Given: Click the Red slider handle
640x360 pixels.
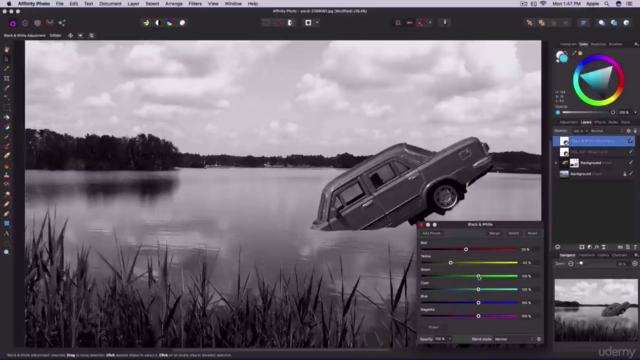Looking at the screenshot, I should coord(466,249).
